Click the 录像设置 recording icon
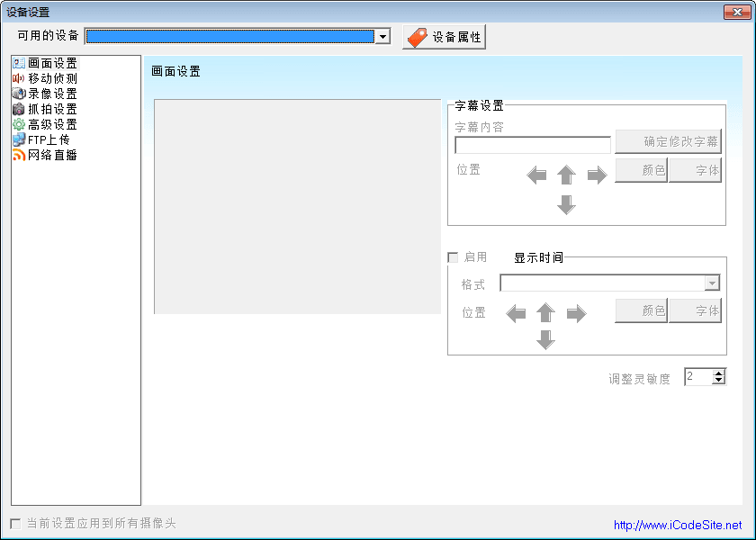This screenshot has height=540, width=756. (19, 94)
